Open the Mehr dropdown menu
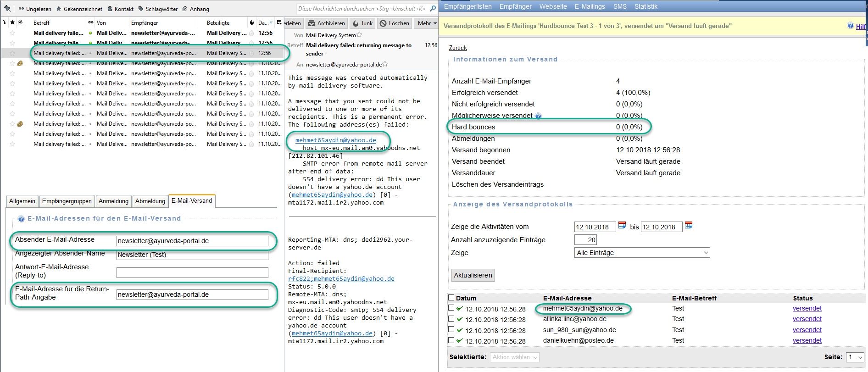Viewport: 868px width, 372px height. coord(427,23)
